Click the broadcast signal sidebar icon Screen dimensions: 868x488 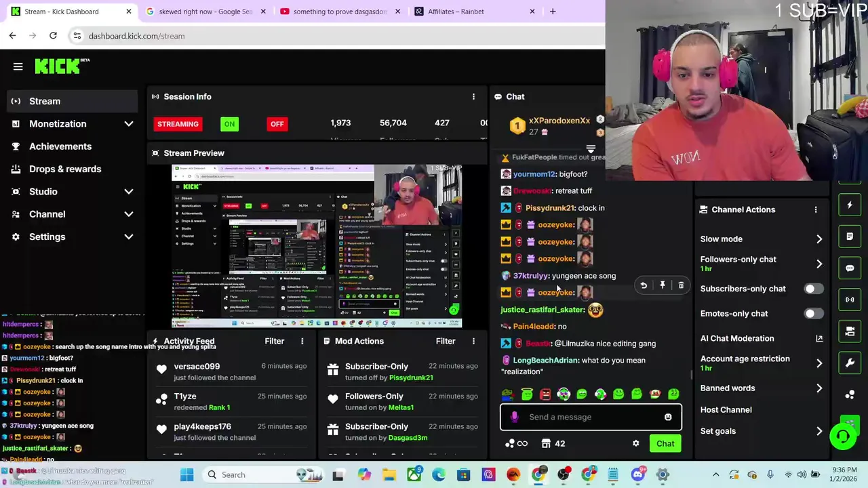(x=850, y=300)
